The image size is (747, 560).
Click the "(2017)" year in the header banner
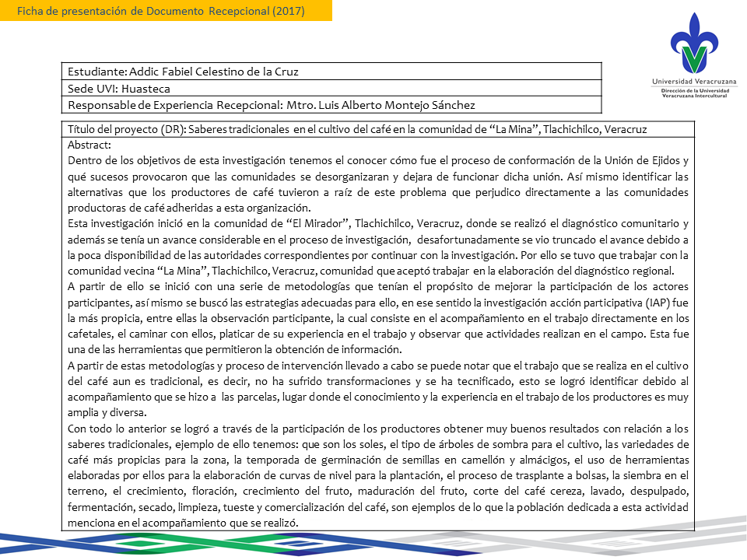click(285, 12)
